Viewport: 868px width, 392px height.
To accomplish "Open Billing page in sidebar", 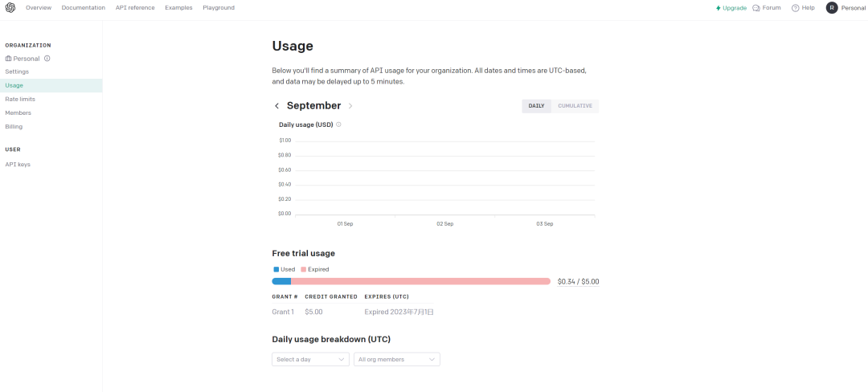I will pyautogui.click(x=14, y=126).
